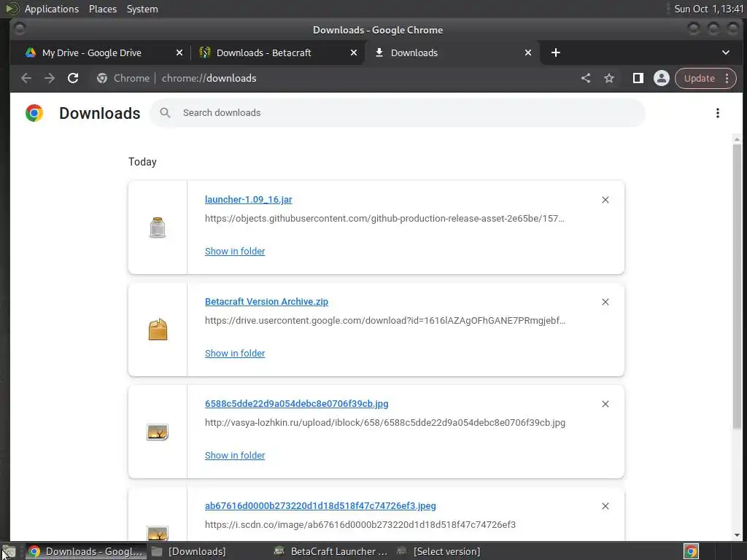
Task: Go forward with the forward arrow
Action: tap(50, 78)
